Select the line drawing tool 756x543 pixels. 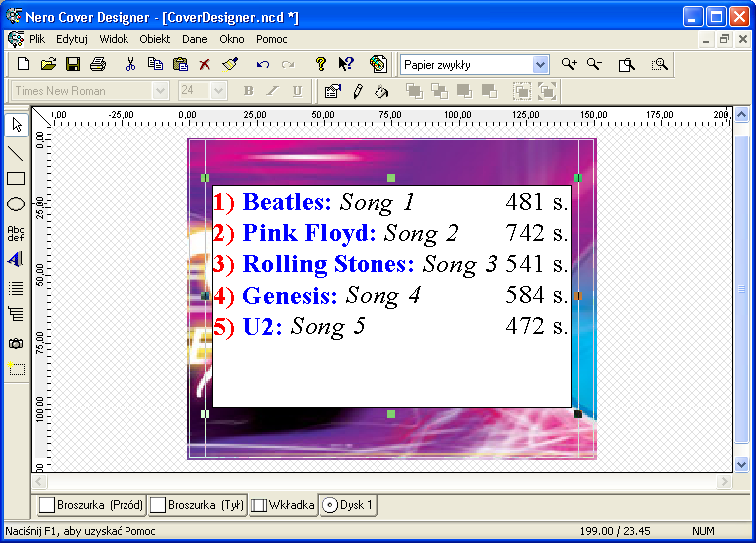(16, 154)
